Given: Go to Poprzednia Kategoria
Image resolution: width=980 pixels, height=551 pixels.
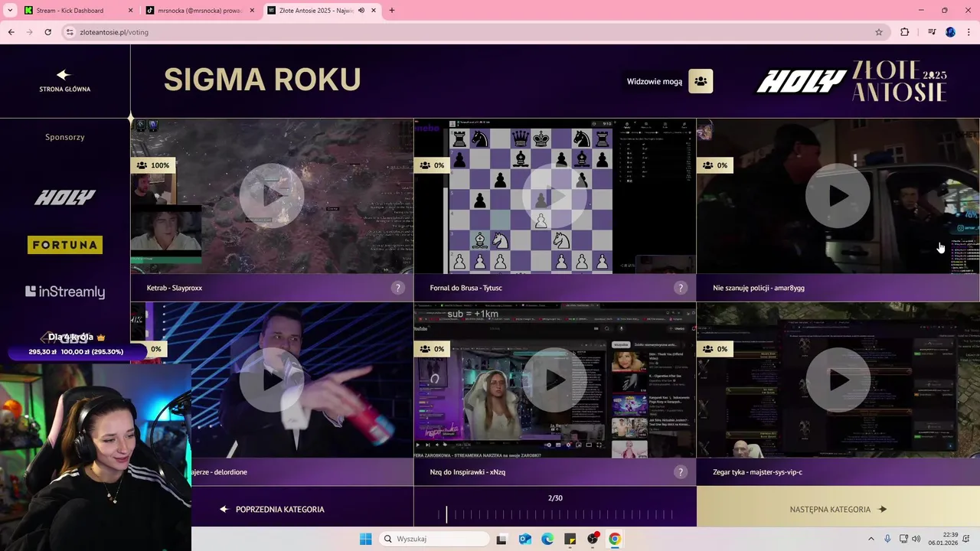Looking at the screenshot, I should pyautogui.click(x=272, y=509).
